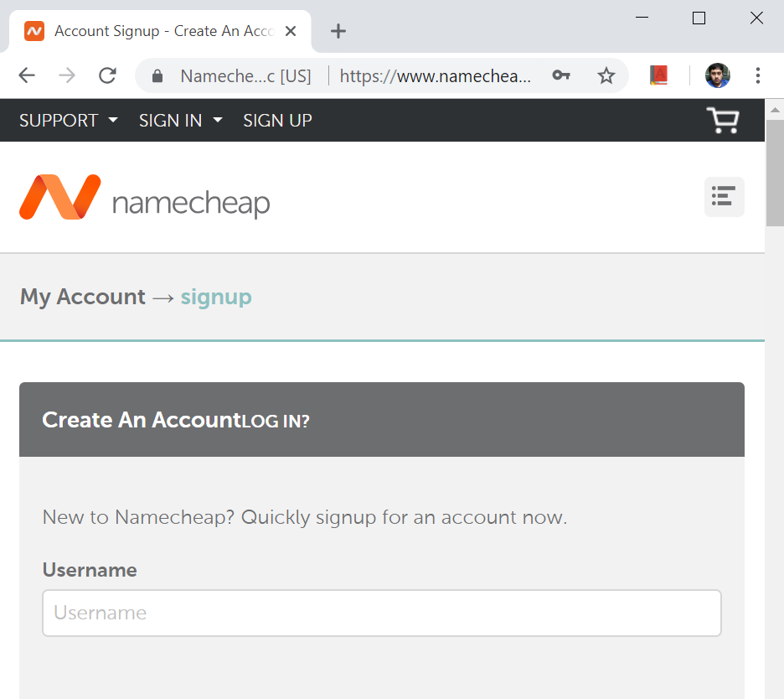Open the Chrome profile avatar
This screenshot has height=699, width=784.
click(x=716, y=75)
